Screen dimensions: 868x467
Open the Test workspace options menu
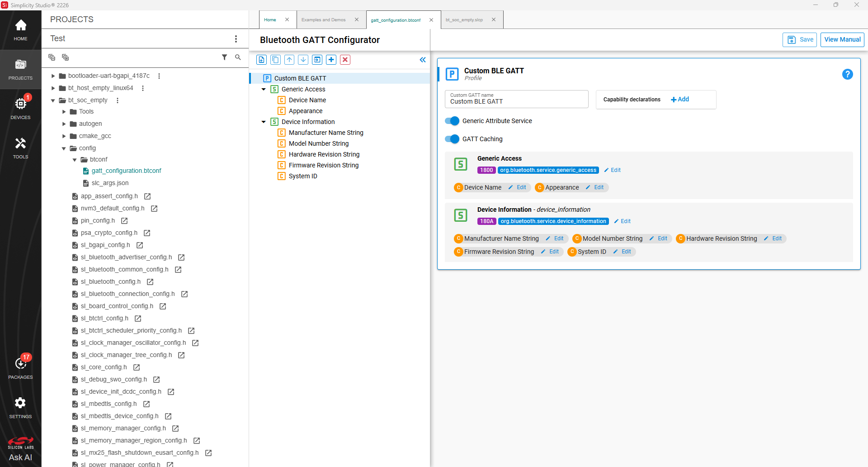[x=236, y=39]
